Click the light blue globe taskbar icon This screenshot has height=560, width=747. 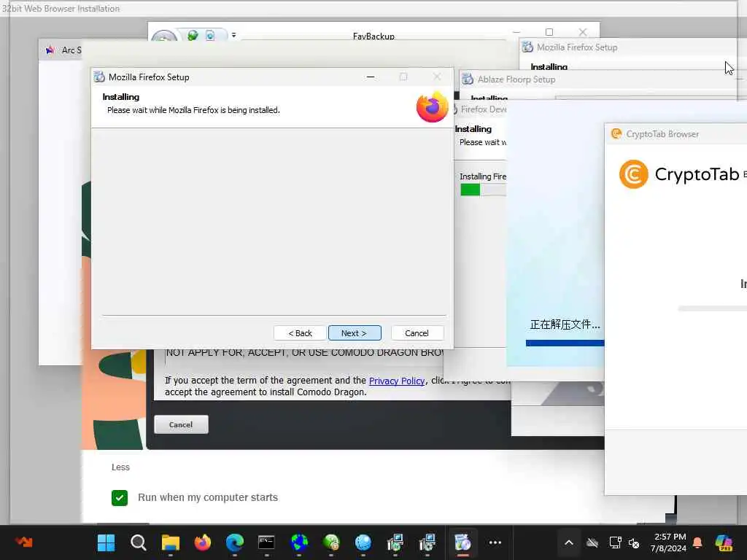[363, 542]
